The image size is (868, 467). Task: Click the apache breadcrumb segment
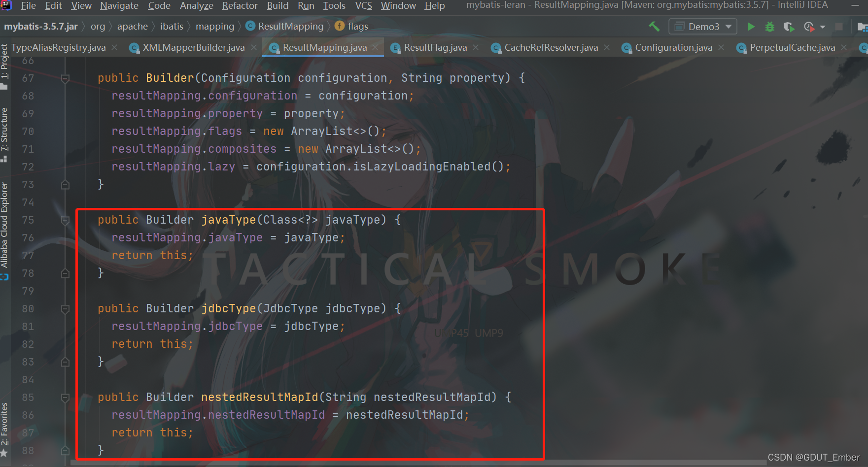pos(133,27)
